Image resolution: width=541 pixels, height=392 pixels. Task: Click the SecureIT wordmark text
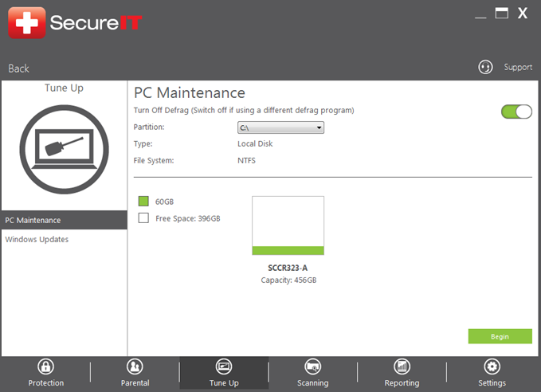pos(96,23)
